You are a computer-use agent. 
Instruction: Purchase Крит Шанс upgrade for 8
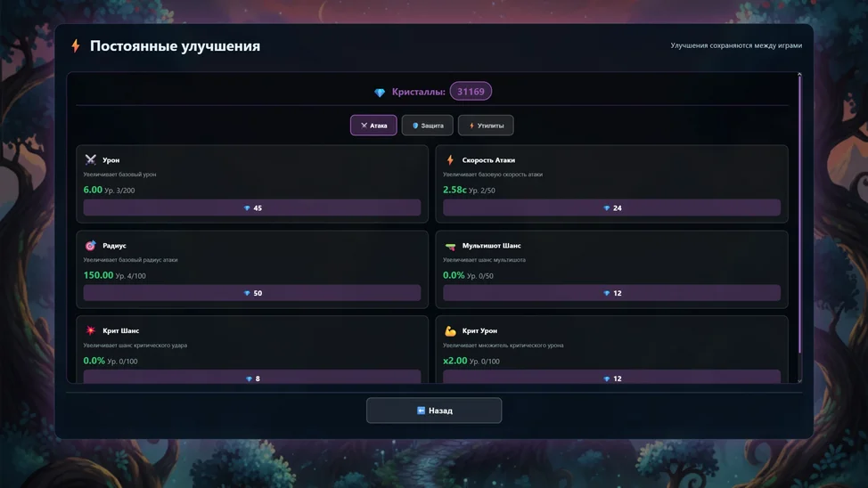252,378
